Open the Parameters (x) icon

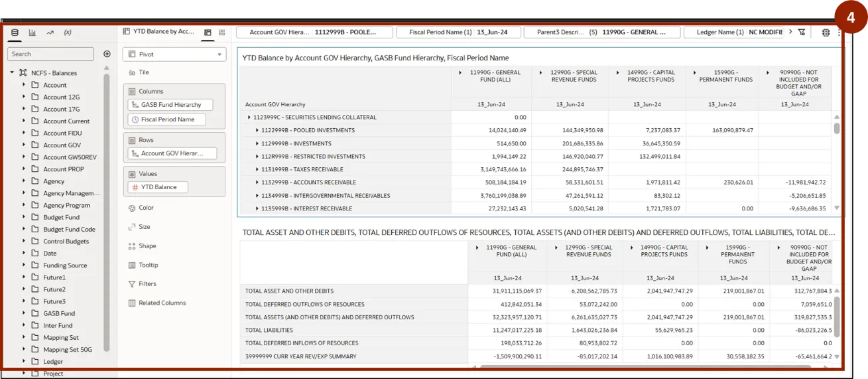tap(68, 33)
